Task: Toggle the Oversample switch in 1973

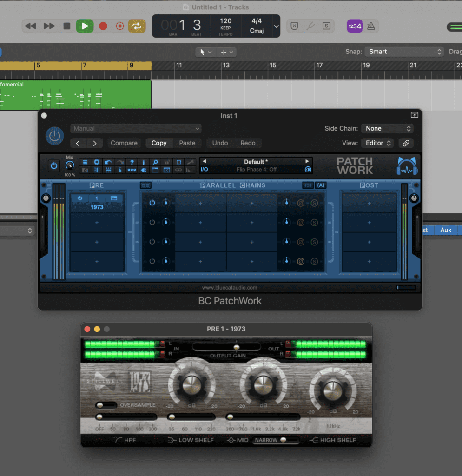Action: click(106, 405)
